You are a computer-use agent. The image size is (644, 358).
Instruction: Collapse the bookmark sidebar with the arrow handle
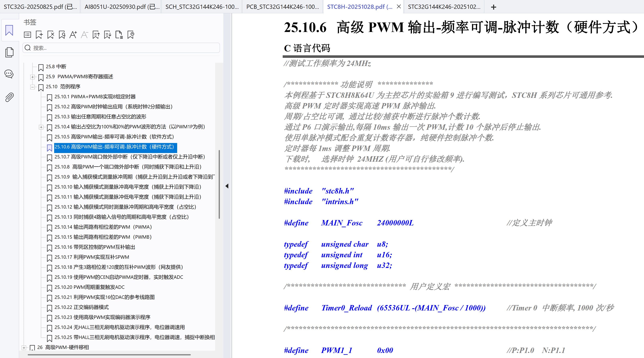click(x=227, y=186)
